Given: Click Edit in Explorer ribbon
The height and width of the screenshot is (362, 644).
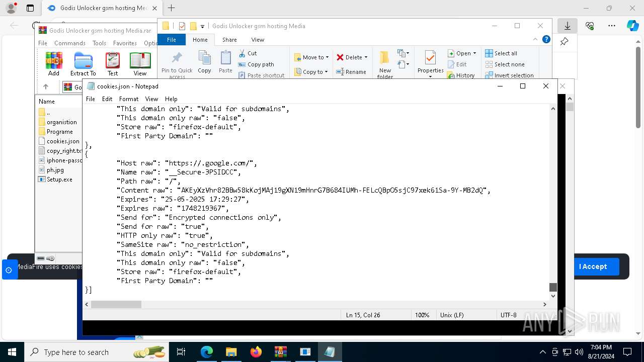Looking at the screenshot, I should [x=457, y=64].
